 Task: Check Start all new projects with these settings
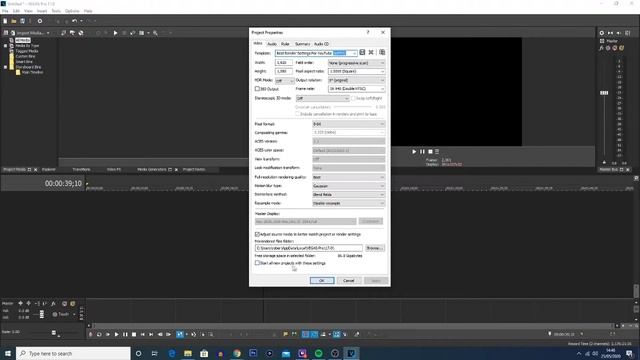click(257, 263)
